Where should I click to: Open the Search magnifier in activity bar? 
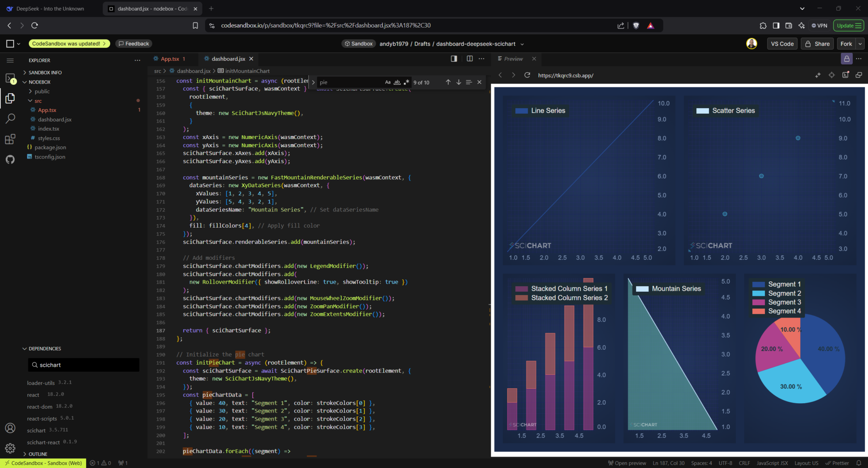click(10, 119)
